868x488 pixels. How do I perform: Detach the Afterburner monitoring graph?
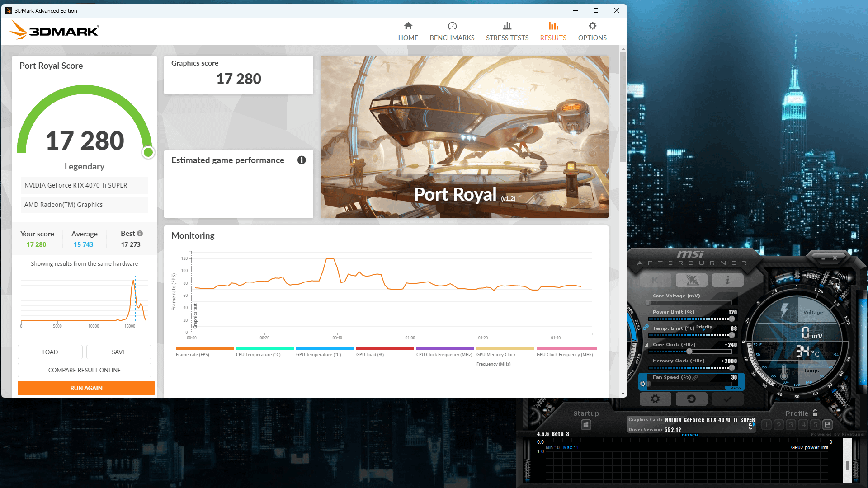tap(690, 435)
